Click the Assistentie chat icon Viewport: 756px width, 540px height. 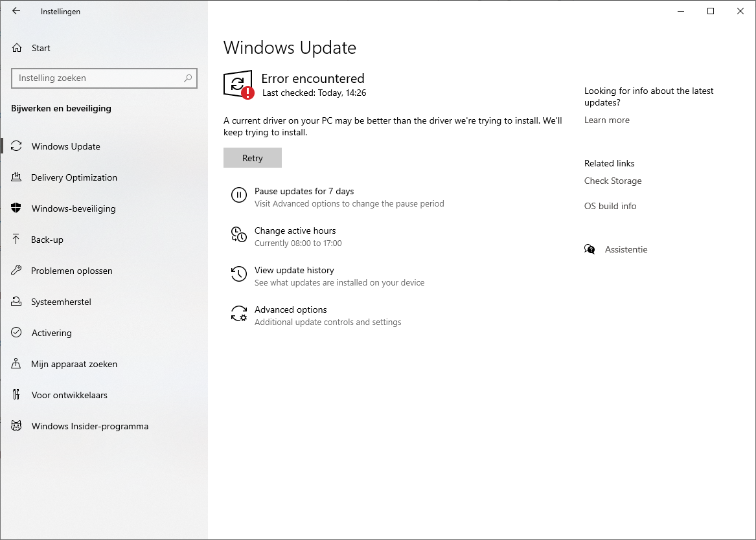(590, 249)
